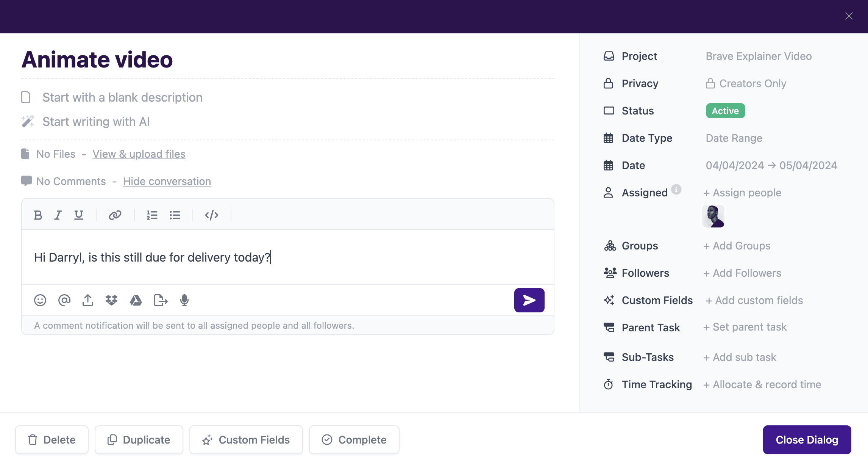This screenshot has width=868, height=461.
Task: Mention a user with @ icon
Action: click(x=64, y=300)
